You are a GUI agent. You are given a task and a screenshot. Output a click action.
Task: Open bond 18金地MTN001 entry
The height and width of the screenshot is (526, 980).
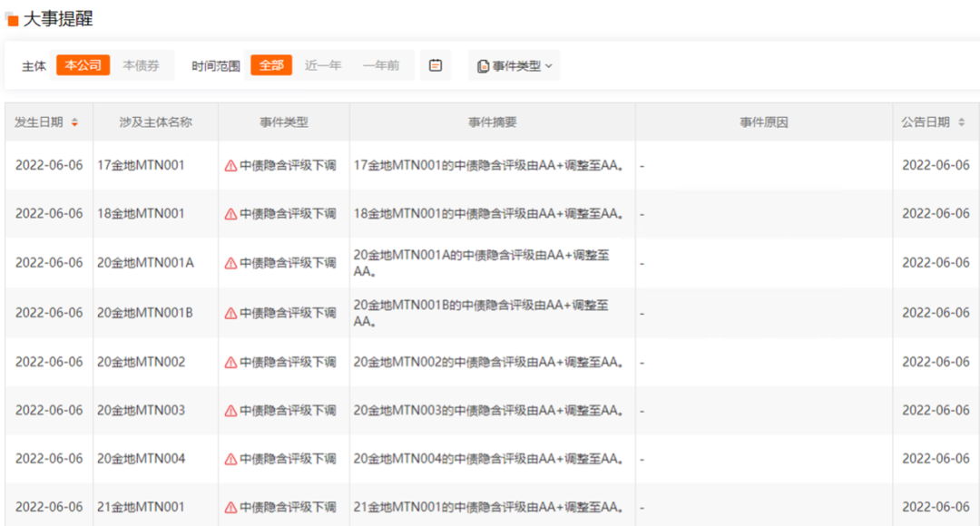[x=141, y=213]
